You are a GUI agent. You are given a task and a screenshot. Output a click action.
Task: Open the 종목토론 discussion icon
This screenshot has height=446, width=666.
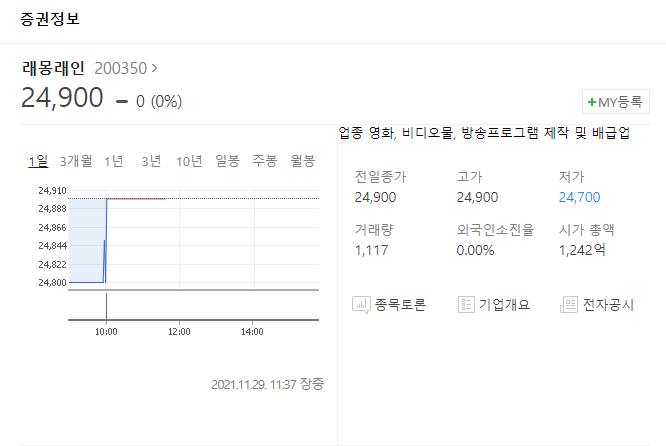point(361,305)
